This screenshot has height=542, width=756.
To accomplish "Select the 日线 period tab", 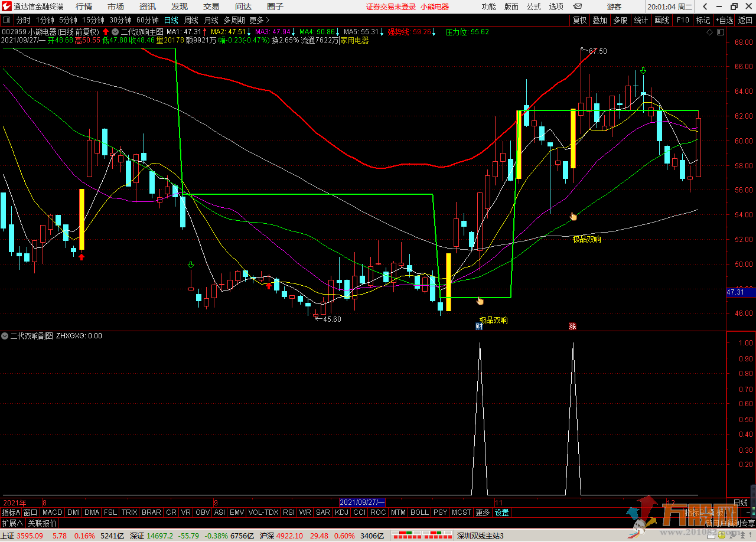I will pos(171,20).
